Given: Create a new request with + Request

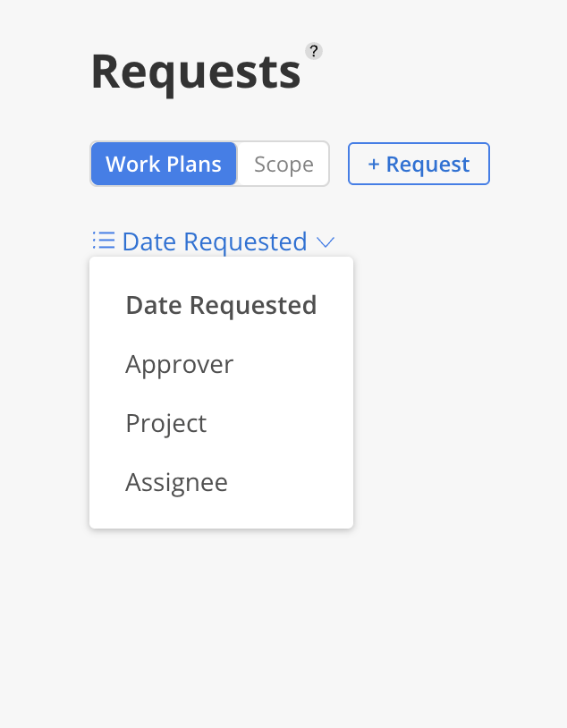Looking at the screenshot, I should [x=419, y=164].
